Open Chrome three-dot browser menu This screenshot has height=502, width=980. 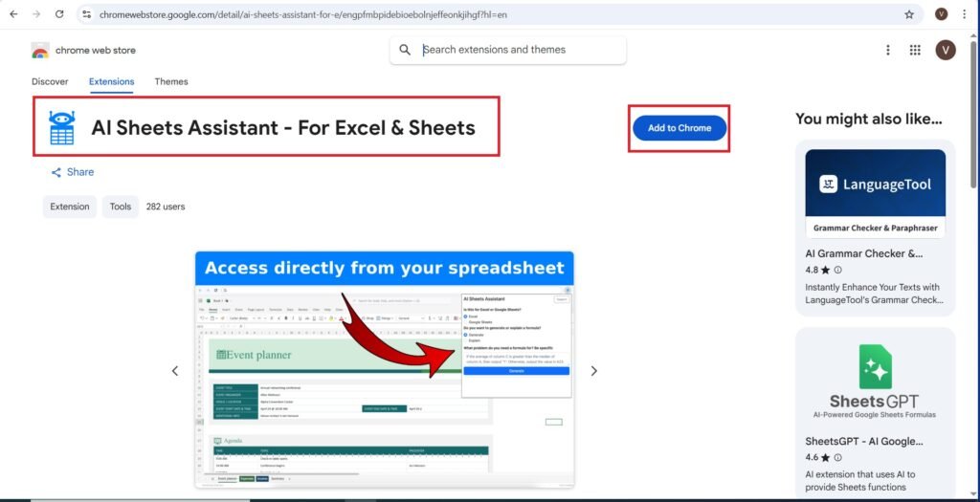tap(965, 14)
